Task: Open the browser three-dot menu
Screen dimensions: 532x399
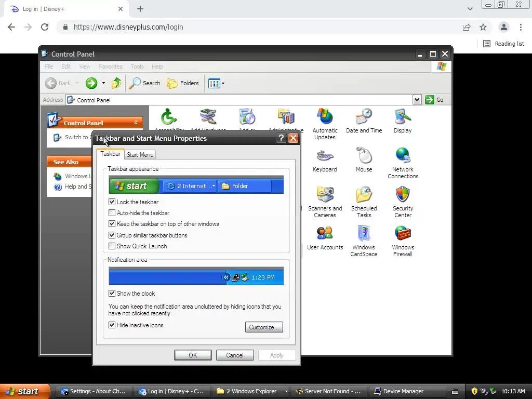Action: click(x=521, y=27)
